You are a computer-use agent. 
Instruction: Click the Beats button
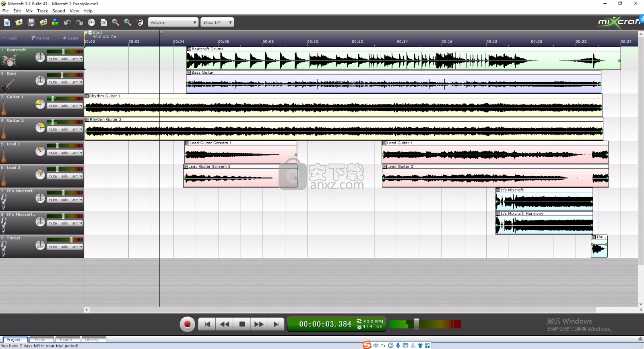point(70,38)
